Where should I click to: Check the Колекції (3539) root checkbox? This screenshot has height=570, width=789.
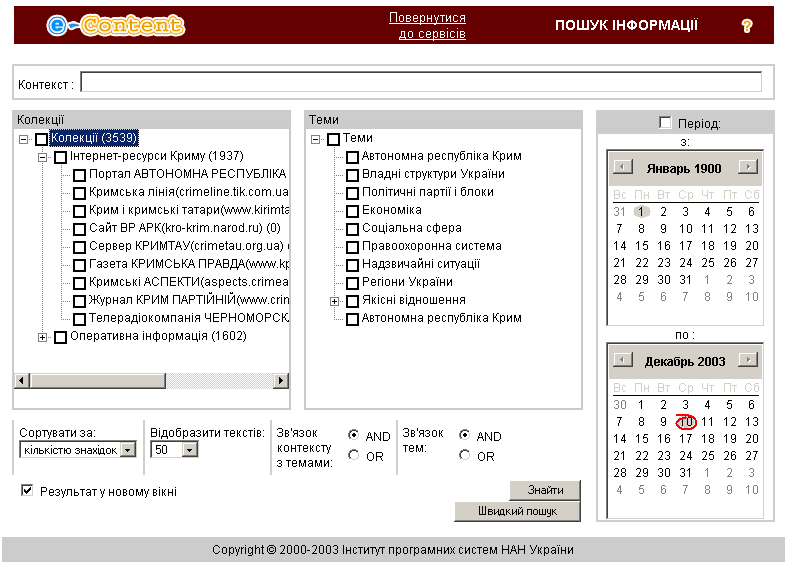click(x=42, y=139)
